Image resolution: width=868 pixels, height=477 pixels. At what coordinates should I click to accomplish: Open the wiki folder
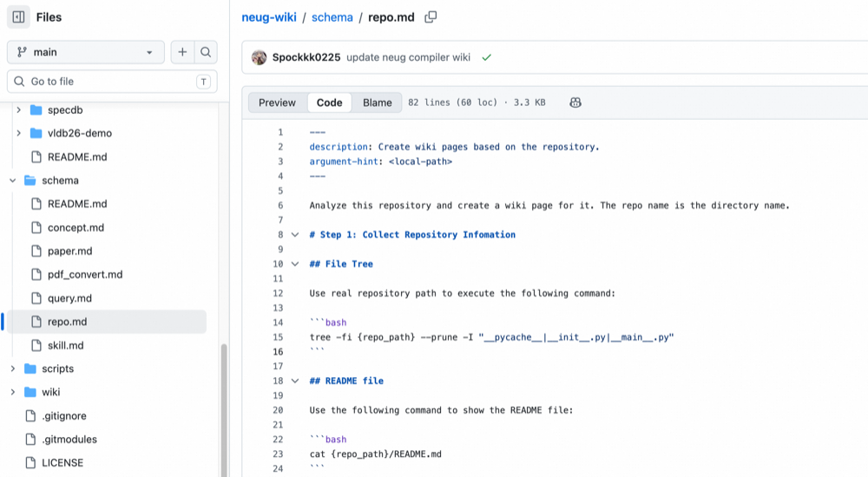tap(51, 392)
